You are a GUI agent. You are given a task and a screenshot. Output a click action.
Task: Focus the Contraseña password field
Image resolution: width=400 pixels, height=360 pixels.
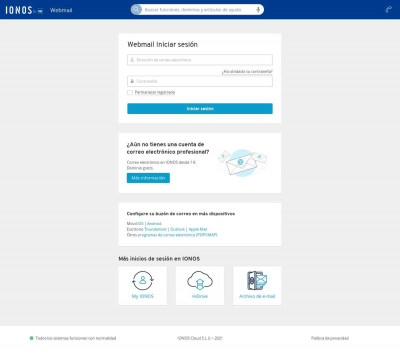200,81
